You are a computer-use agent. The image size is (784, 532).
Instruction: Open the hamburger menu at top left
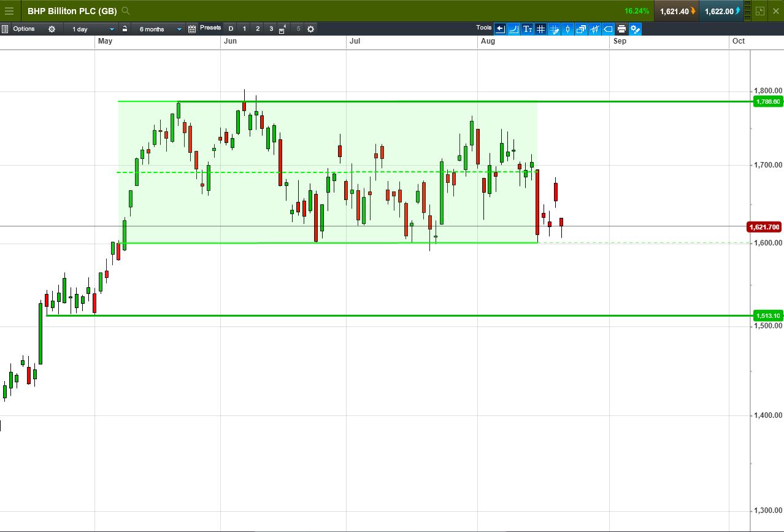(x=9, y=11)
